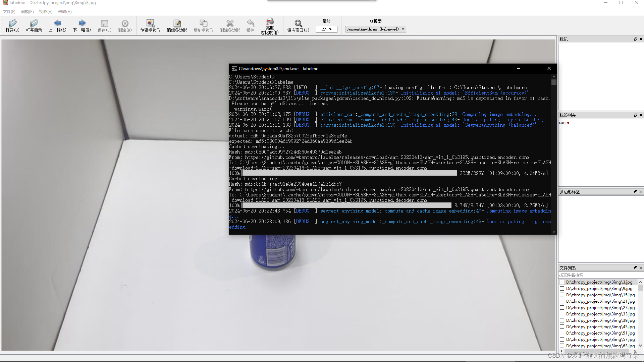The image size is (644, 362).
Task: Select the 'can' label in label list
Action: tap(562, 123)
